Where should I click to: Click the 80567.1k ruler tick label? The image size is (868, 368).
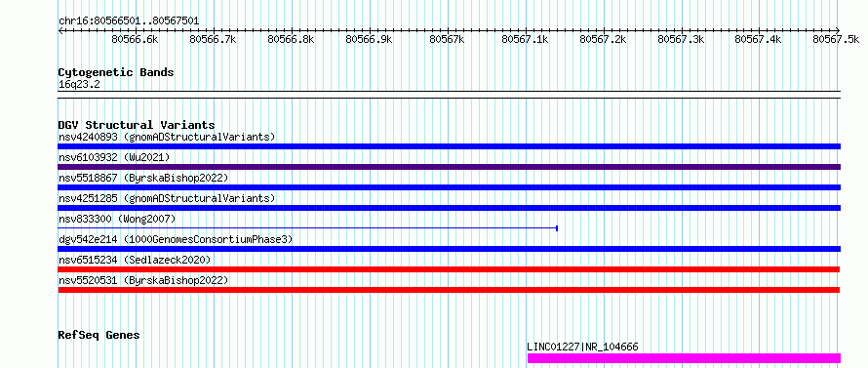pyautogui.click(x=525, y=39)
